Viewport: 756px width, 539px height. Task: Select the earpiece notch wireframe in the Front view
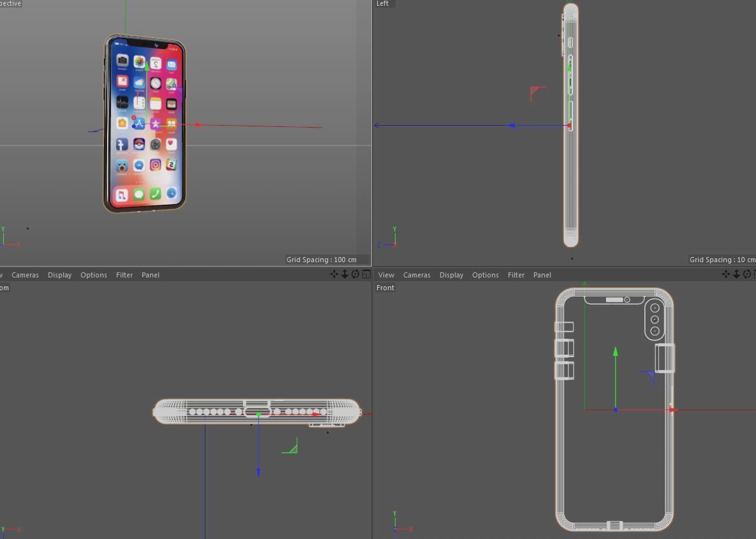(614, 300)
